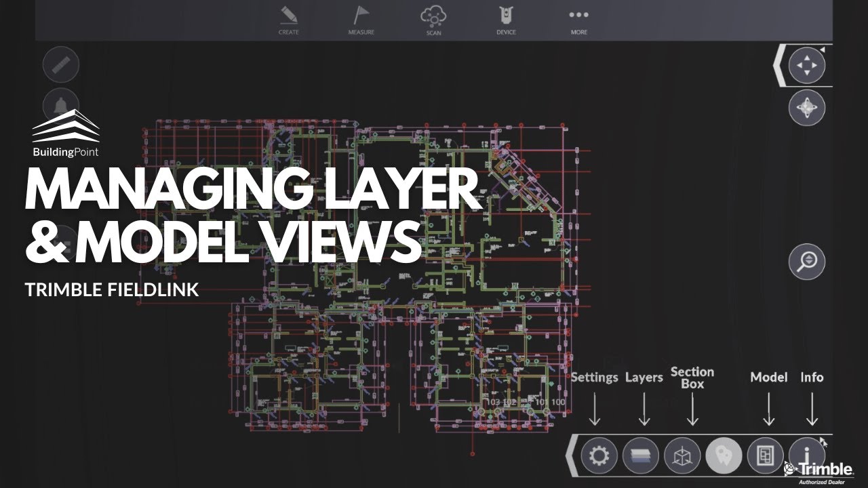Open the Measure tool in top toolbar

361,20
